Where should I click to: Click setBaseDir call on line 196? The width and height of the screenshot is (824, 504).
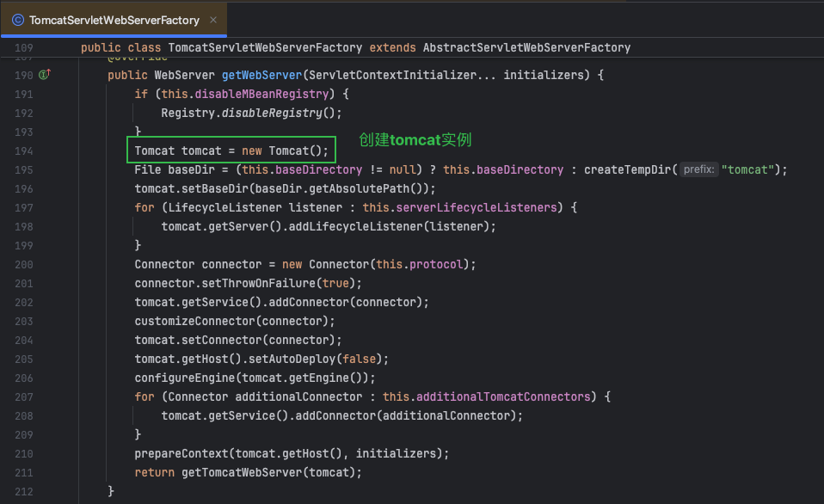click(x=215, y=188)
